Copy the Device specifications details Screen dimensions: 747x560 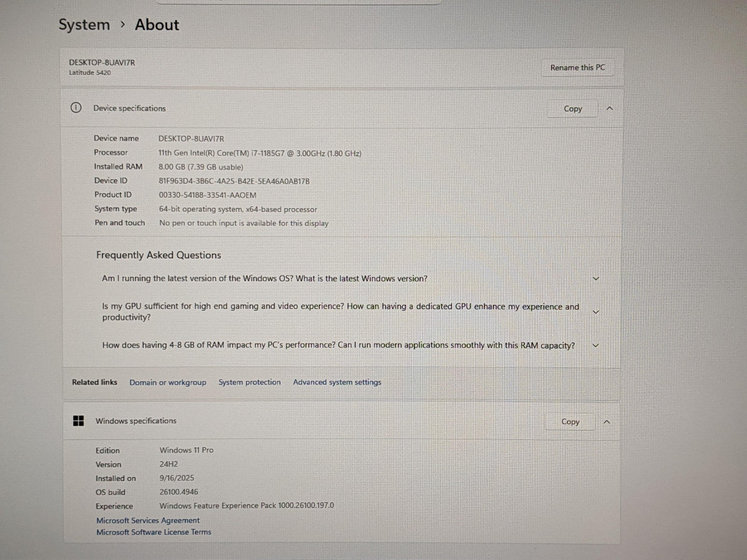point(572,109)
